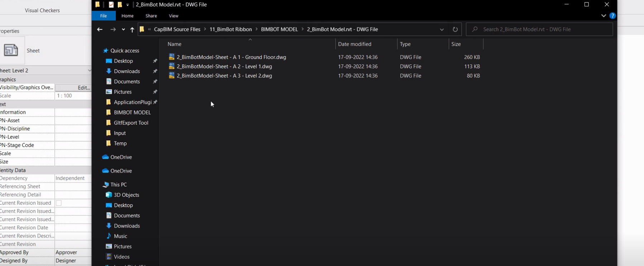The height and width of the screenshot is (266, 644).
Task: Click the pin icon beside ApplicationPlugi folder
Action: pyautogui.click(x=155, y=102)
